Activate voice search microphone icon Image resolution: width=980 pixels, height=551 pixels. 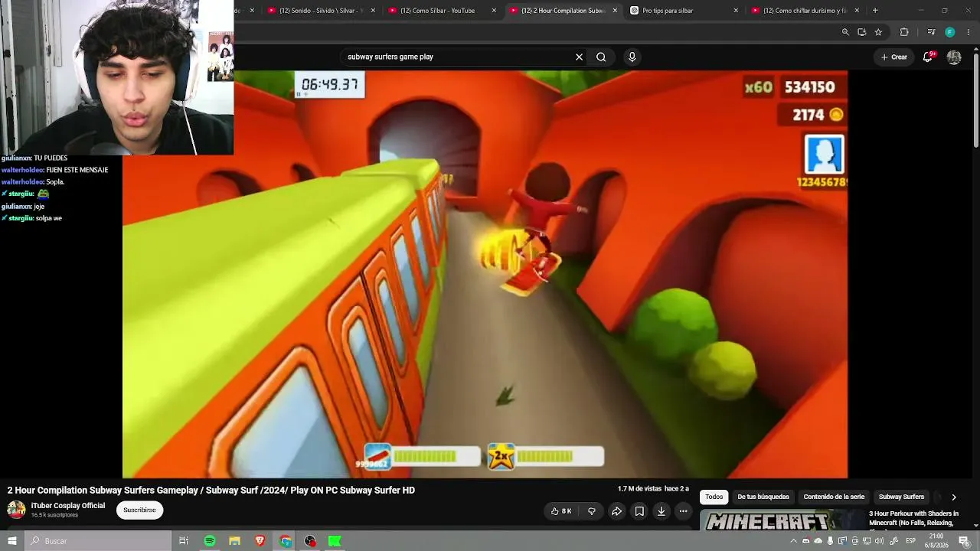(x=632, y=57)
